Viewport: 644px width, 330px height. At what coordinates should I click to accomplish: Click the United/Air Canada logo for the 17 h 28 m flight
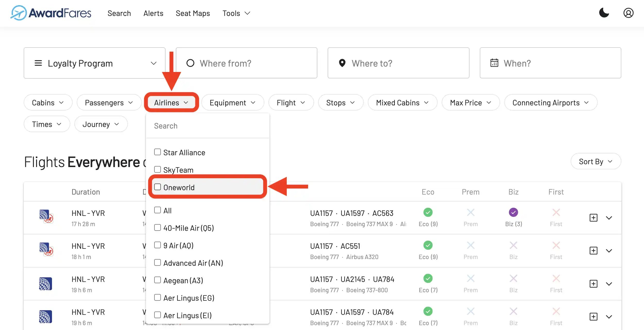point(46,216)
